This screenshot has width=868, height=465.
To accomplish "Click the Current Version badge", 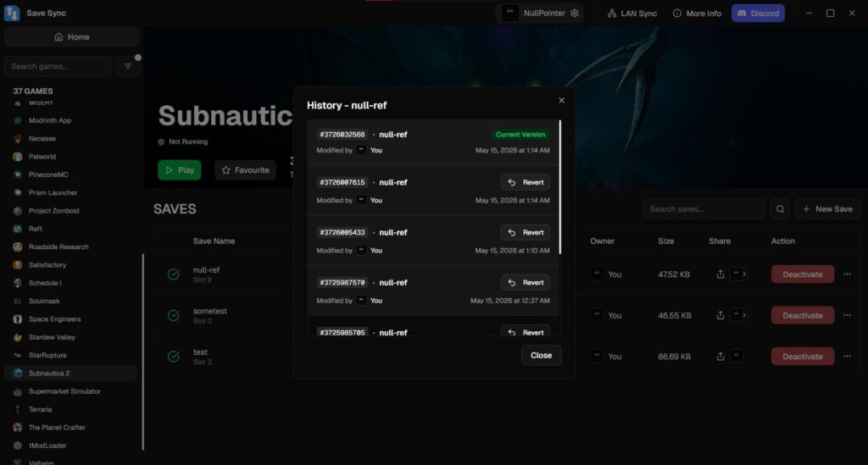I will 520,135.
